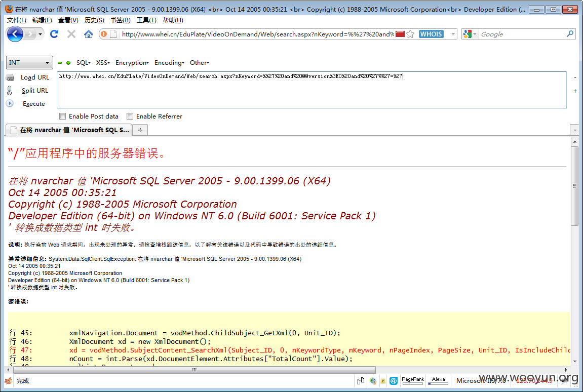Click the Split URL button
Screen dimensions: 583x392
35,90
